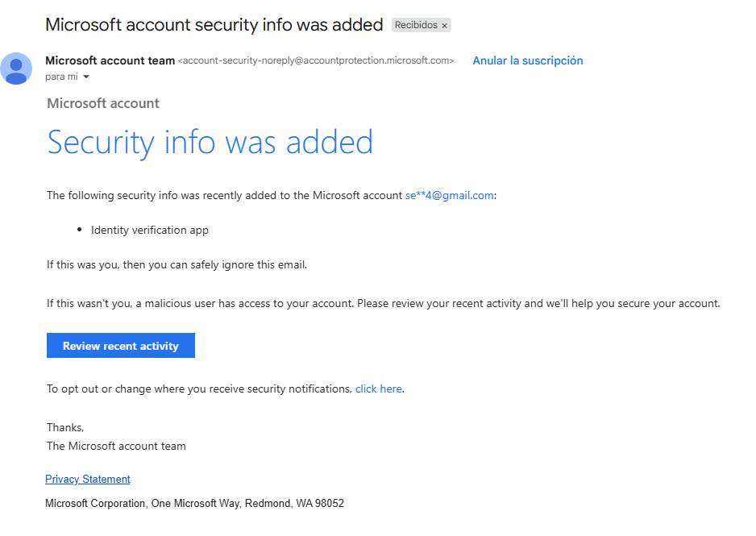Click the "para mí" recipient text
The width and height of the screenshot is (756, 536).
coord(61,77)
